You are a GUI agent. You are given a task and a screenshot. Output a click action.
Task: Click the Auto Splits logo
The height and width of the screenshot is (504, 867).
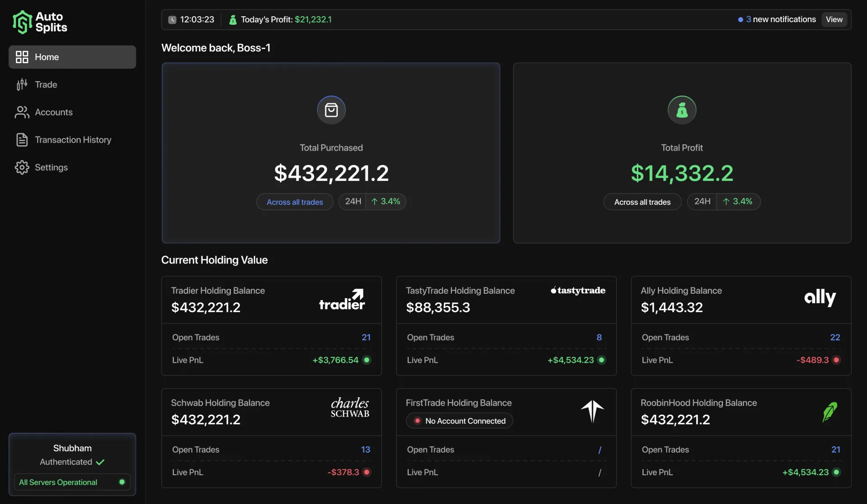click(x=40, y=22)
